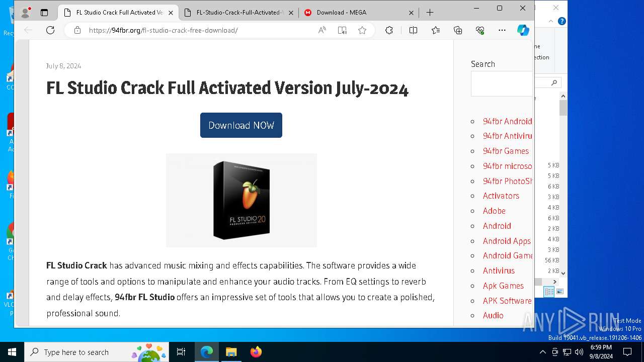Open the notification center icon
This screenshot has width=644, height=362.
point(627,352)
